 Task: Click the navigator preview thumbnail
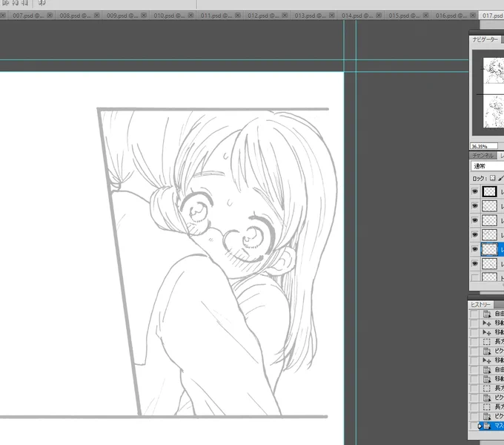(x=494, y=93)
